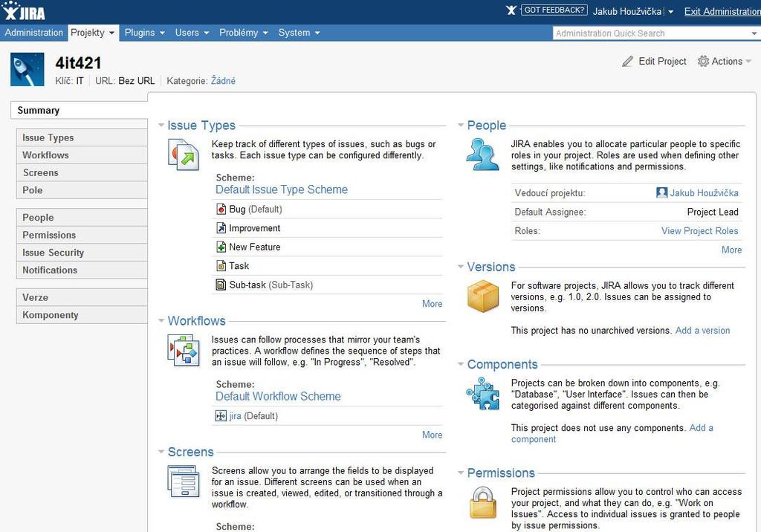Select Pole in the sidebar
The height and width of the screenshot is (532, 761).
click(82, 189)
